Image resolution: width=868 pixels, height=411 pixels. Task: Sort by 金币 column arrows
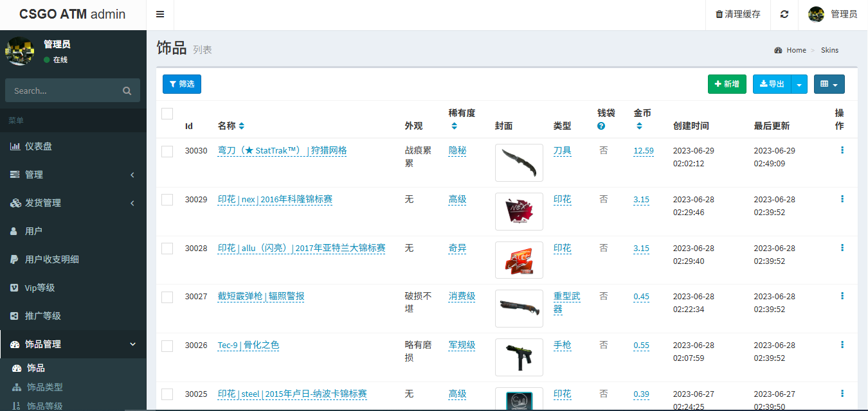pyautogui.click(x=639, y=126)
